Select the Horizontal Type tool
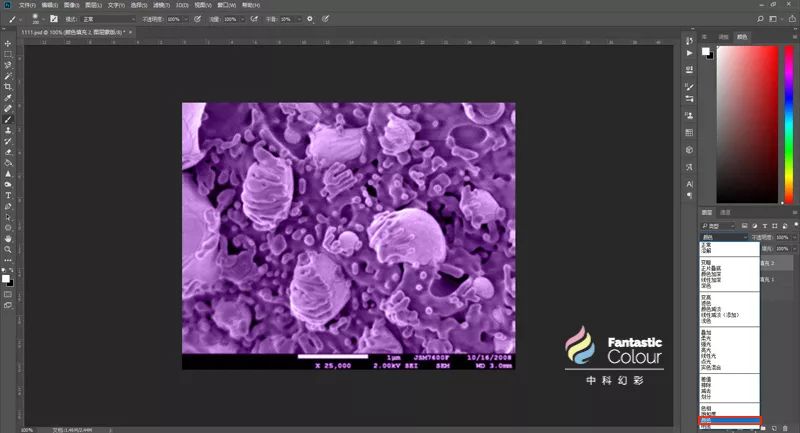This screenshot has height=433, width=800. [x=8, y=195]
